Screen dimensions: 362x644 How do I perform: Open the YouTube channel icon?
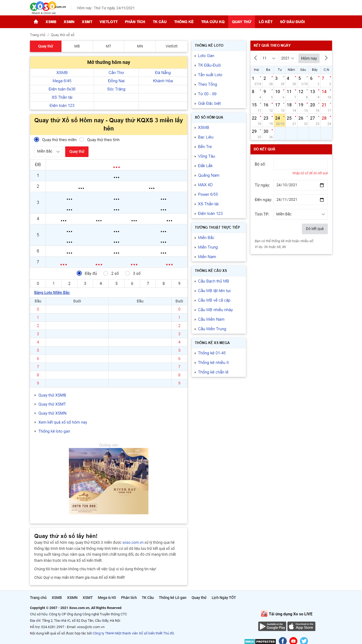click(x=293, y=641)
